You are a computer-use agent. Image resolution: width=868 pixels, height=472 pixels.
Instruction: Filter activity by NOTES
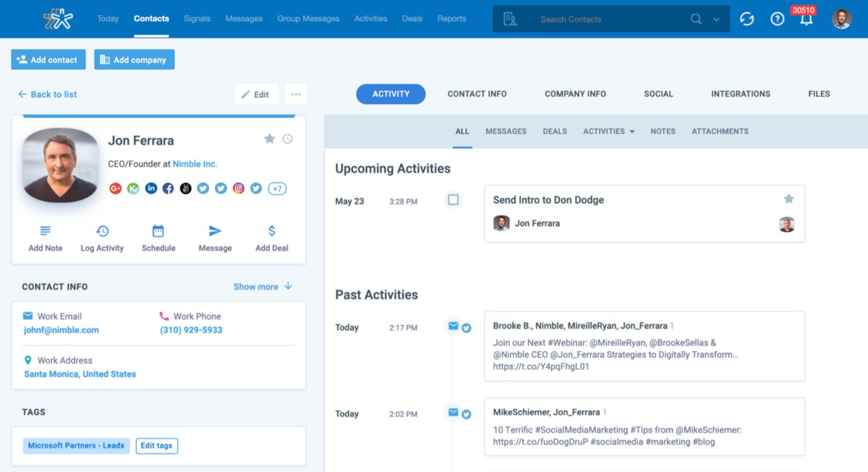pyautogui.click(x=663, y=131)
